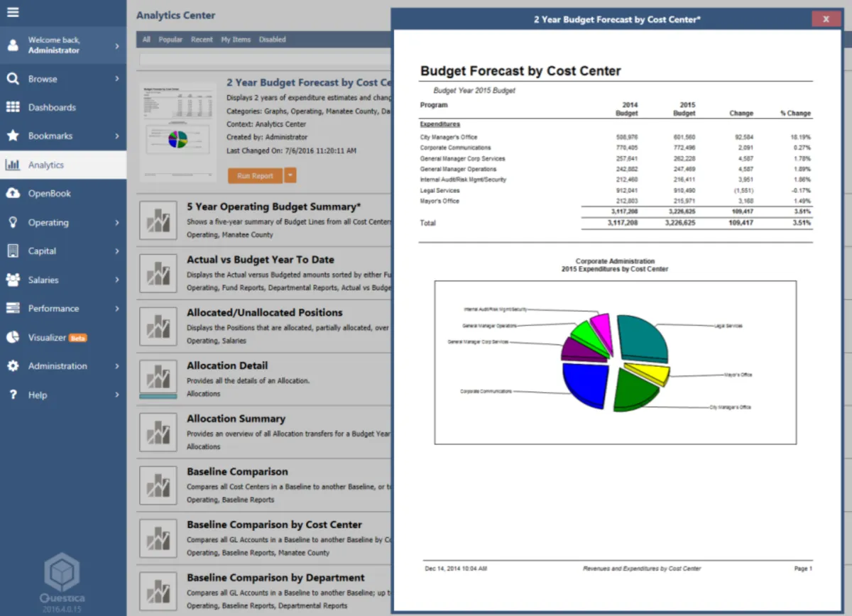The image size is (852, 616).
Task: Expand the Salaries menu chevron
Action: coord(117,280)
